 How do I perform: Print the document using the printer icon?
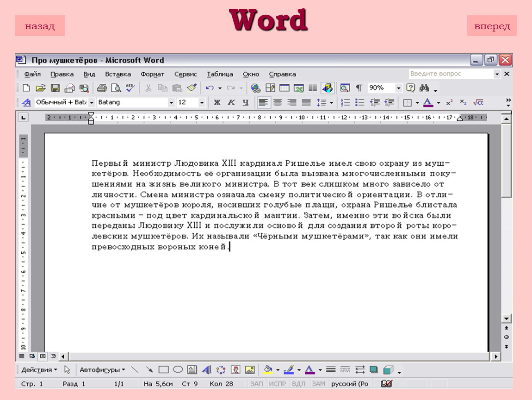102,88
